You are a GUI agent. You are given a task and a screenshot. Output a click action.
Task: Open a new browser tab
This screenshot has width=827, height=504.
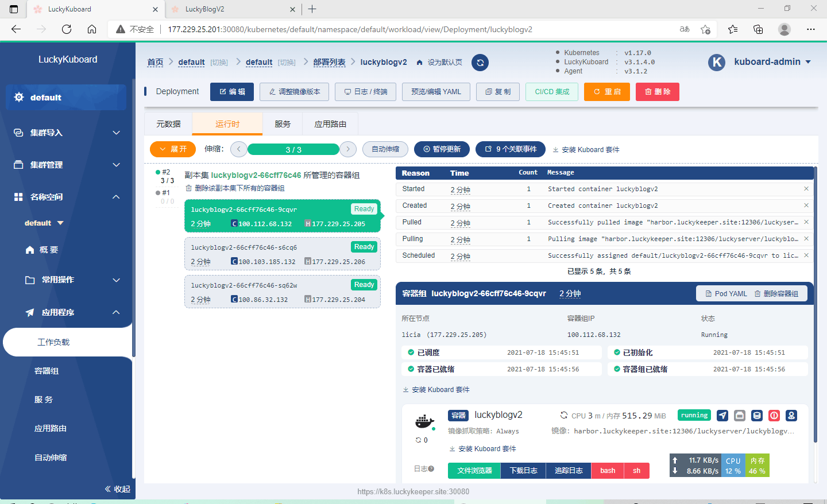312,9
